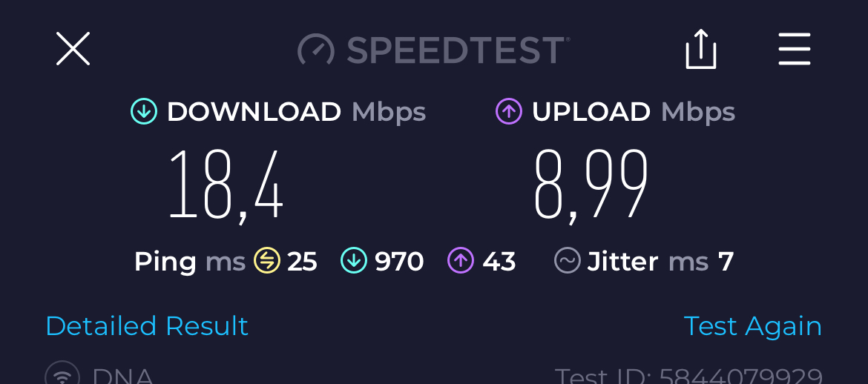Open the Detailed Result link
The height and width of the screenshot is (384, 868).
pos(147,326)
